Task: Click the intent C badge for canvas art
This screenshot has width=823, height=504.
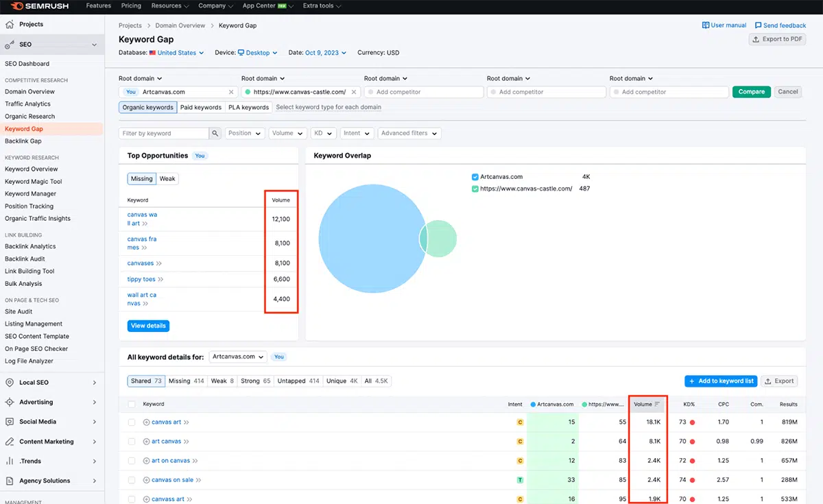Action: (520, 422)
